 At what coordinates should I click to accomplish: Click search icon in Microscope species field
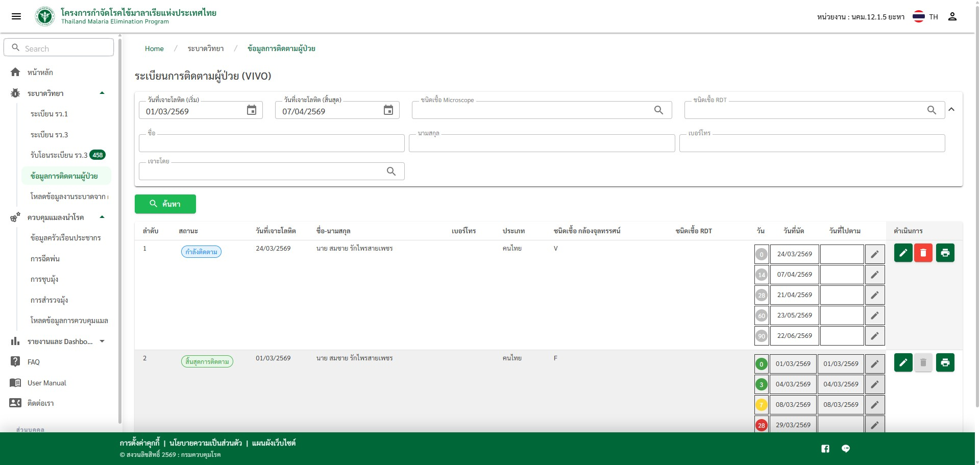tap(658, 110)
